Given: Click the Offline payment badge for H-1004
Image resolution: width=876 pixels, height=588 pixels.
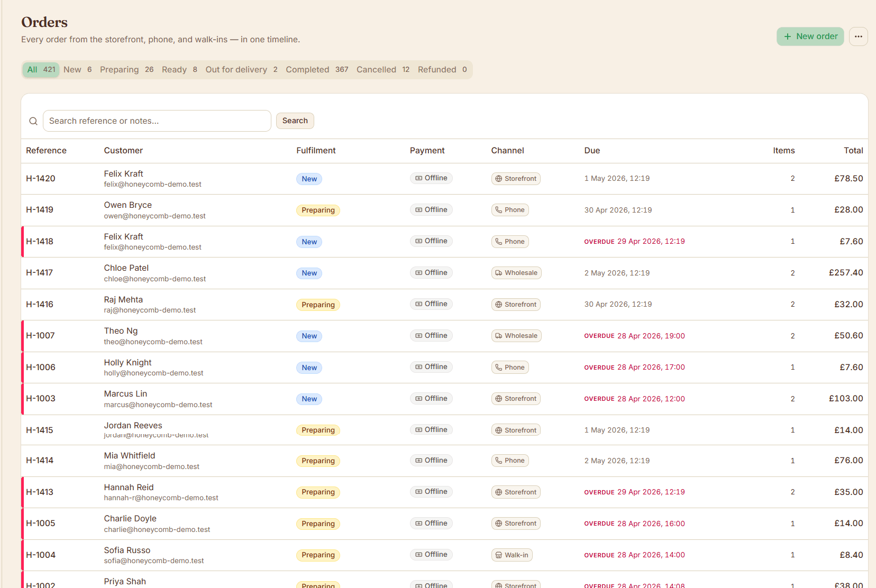Looking at the screenshot, I should point(431,555).
